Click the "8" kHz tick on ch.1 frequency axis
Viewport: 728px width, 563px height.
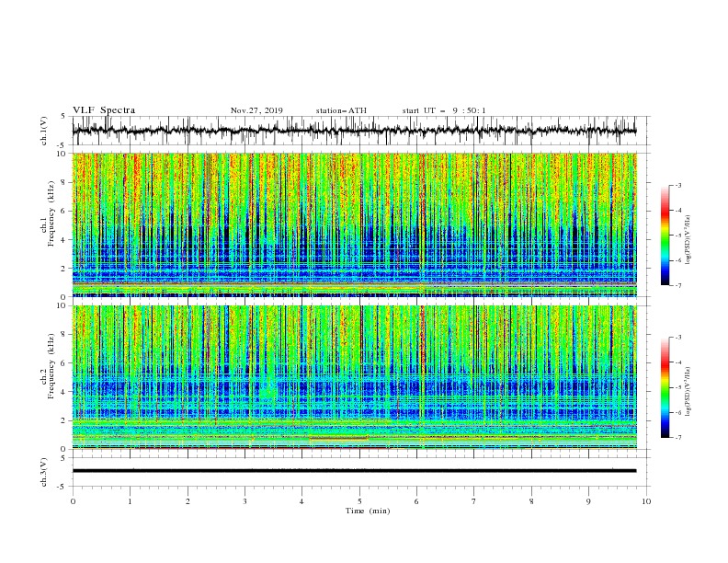point(64,182)
